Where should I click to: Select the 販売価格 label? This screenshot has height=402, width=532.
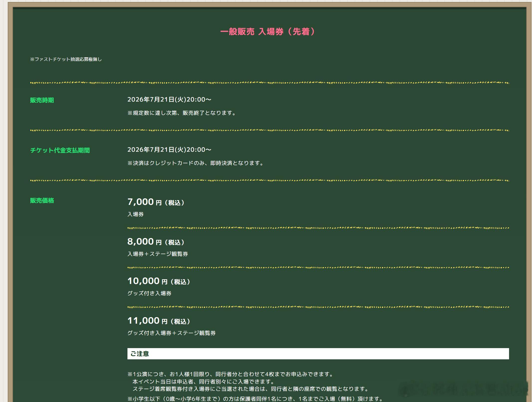[42, 200]
